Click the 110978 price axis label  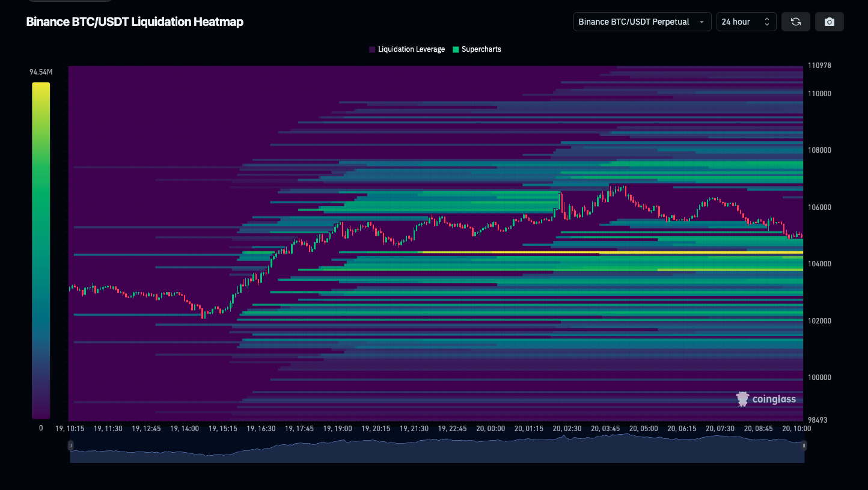[x=819, y=65]
